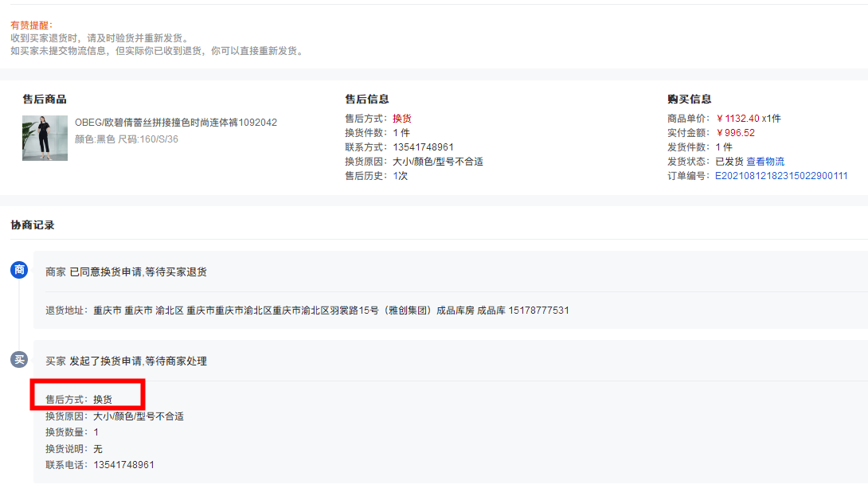The width and height of the screenshot is (868, 500).
Task: Click the 联系方式 phone number in 售后信息
Action: click(x=423, y=147)
